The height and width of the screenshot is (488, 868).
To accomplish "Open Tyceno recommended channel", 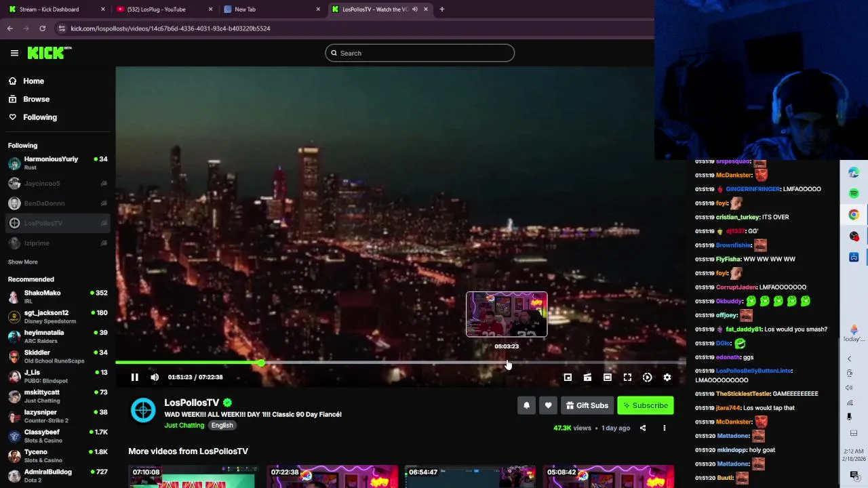I will (58, 455).
